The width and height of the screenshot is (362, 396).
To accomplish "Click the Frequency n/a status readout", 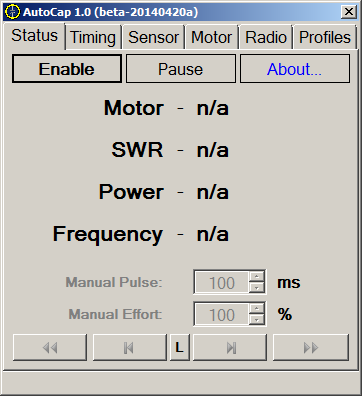I will (213, 234).
